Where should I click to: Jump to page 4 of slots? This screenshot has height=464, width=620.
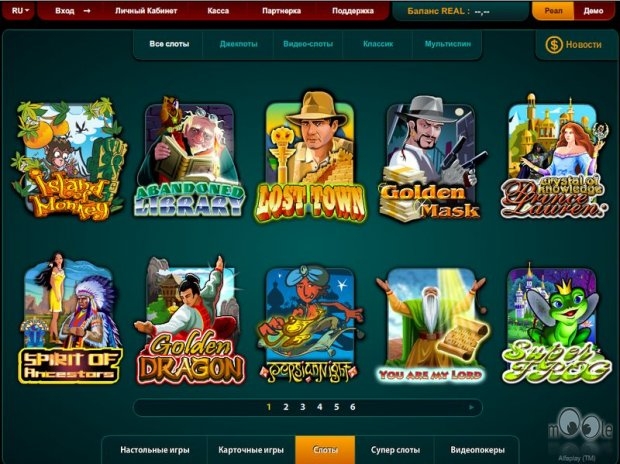[x=319, y=407]
